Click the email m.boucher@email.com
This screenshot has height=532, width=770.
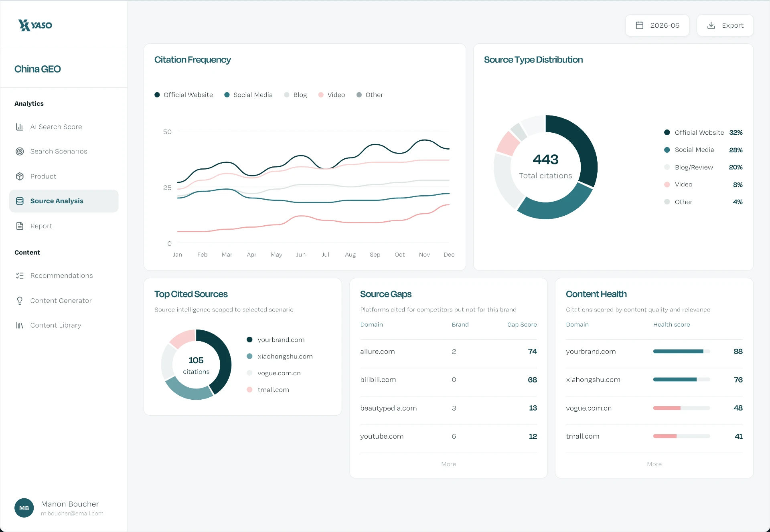72,514
